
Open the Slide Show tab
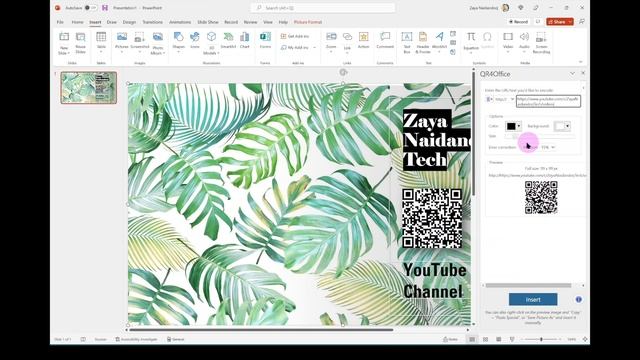click(x=208, y=22)
